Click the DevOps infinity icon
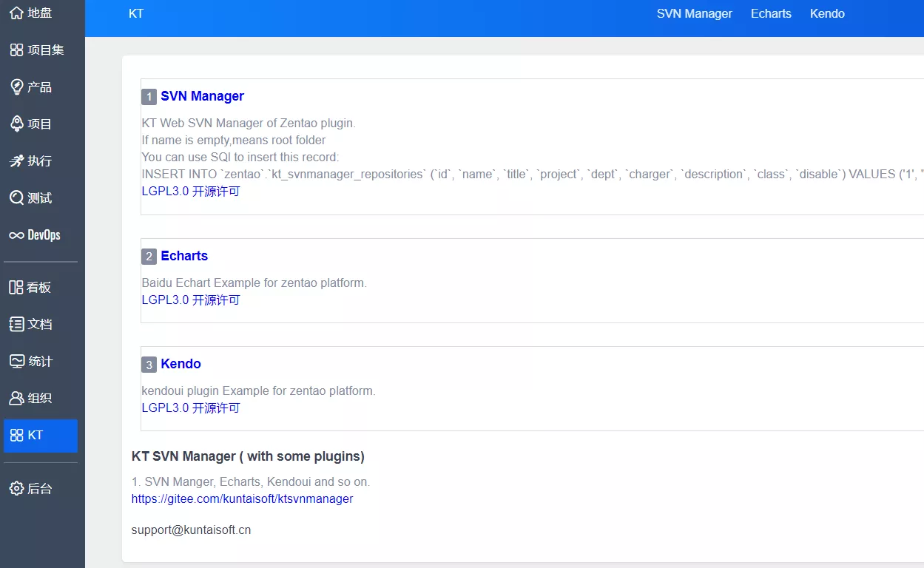 coord(16,235)
